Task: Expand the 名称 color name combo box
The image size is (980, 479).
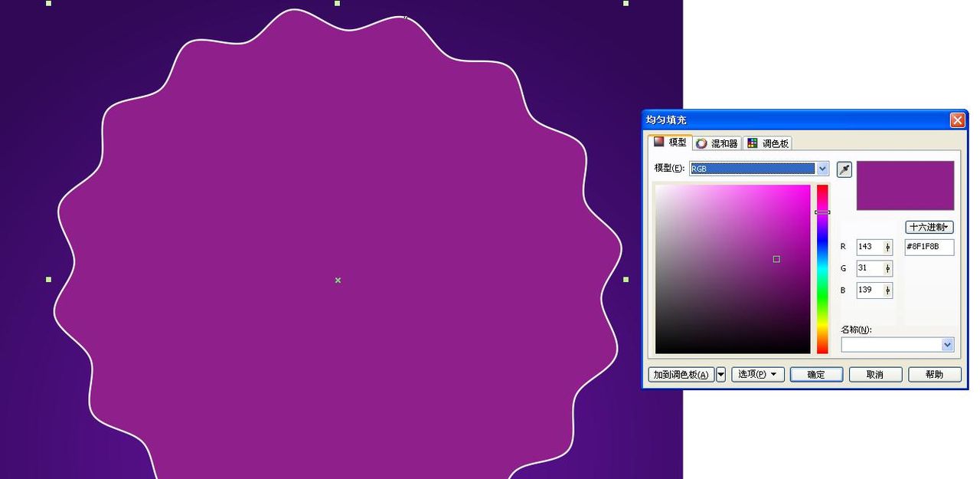Action: click(947, 345)
